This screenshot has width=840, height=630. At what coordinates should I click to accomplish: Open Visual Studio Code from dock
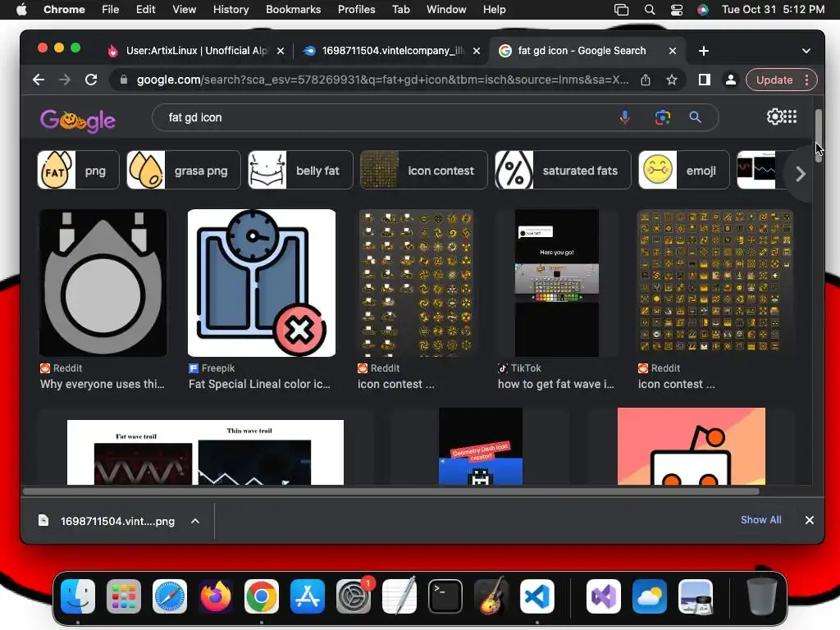[x=537, y=596]
